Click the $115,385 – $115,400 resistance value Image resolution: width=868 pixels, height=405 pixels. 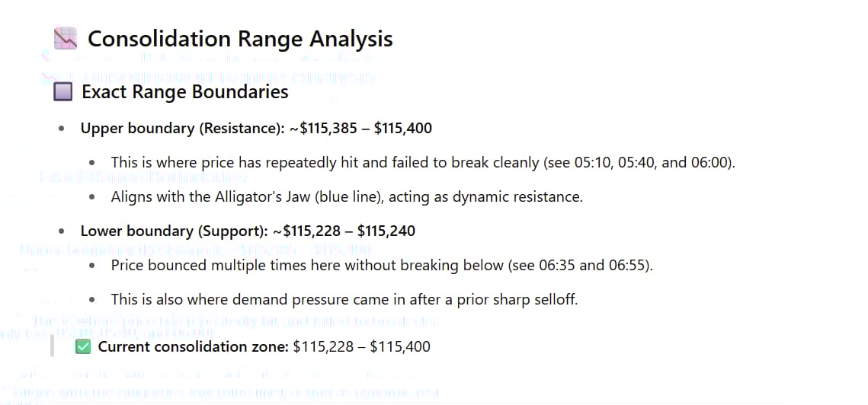[x=361, y=129]
